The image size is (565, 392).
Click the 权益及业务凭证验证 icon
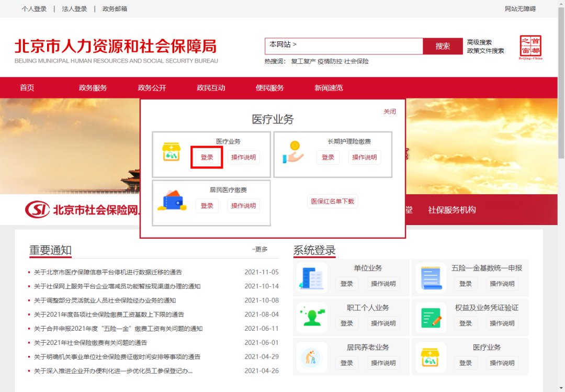tap(431, 318)
